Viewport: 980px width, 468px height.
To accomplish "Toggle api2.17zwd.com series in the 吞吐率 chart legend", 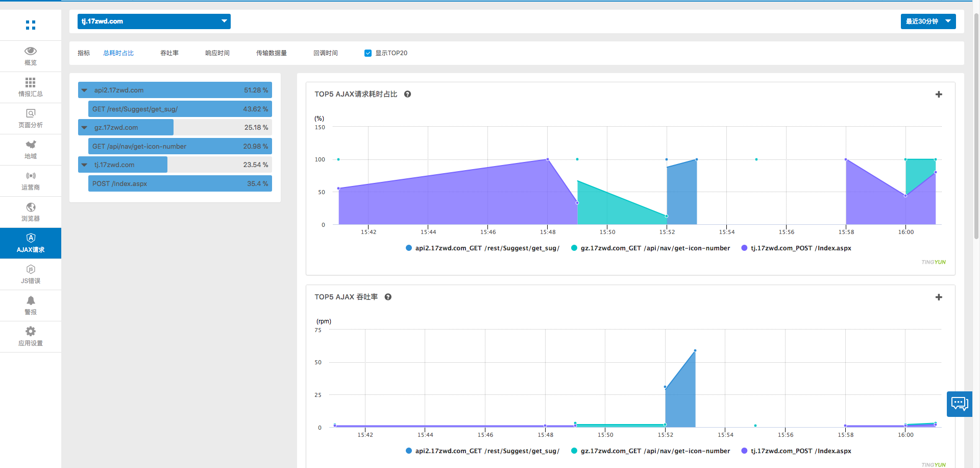I will tap(482, 451).
